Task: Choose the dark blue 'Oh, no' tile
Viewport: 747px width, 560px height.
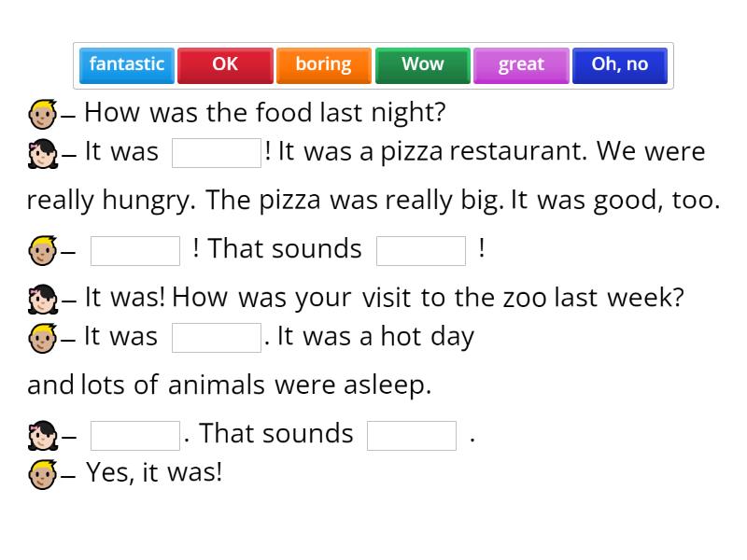Action: 620,65
